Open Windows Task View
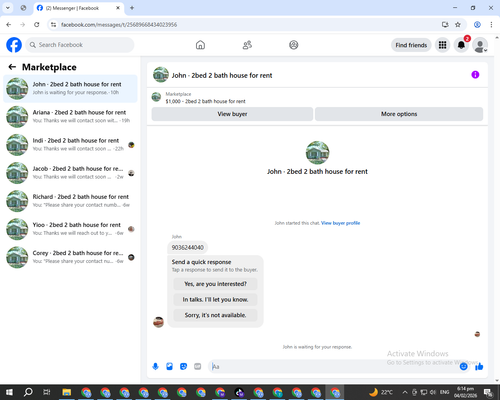Image resolution: width=500 pixels, height=400 pixels. pyautogui.click(x=47, y=392)
